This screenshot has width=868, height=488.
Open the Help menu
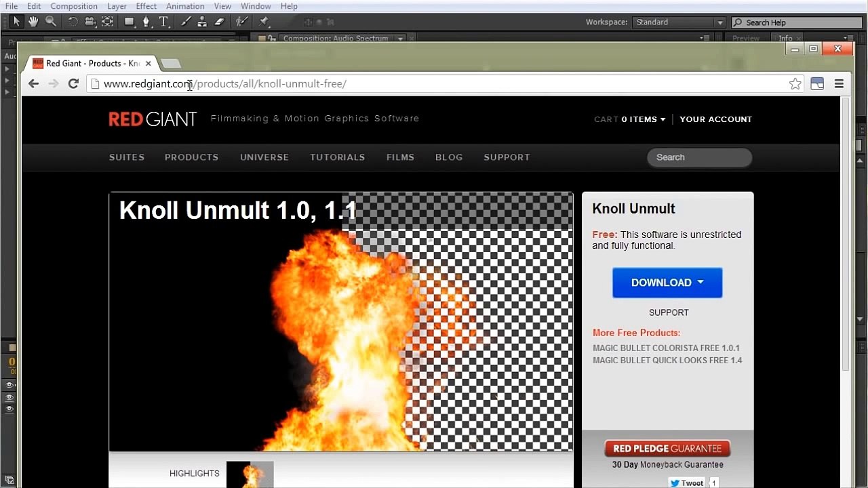tap(289, 6)
